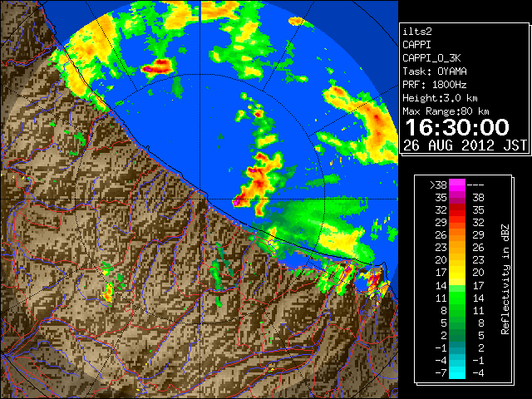Select the 'Height:3.0 km' text
Viewport: 532px width, 399px height.
point(440,98)
